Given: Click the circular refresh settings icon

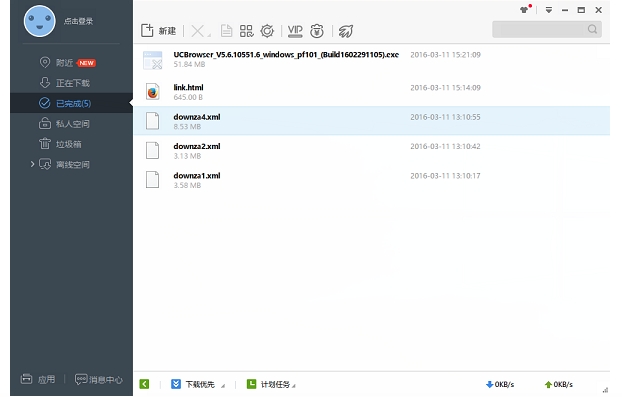Looking at the screenshot, I should (x=267, y=31).
